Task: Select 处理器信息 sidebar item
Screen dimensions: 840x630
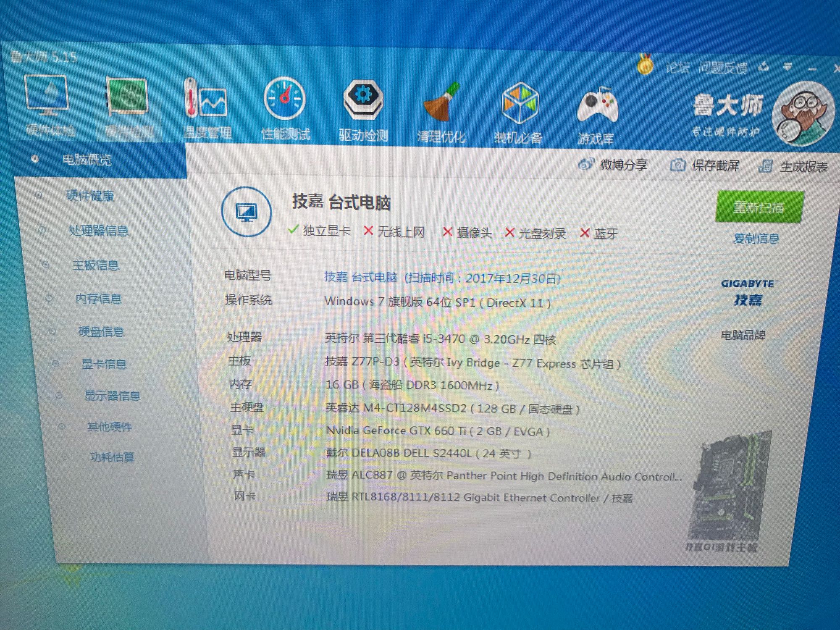Action: pyautogui.click(x=98, y=231)
